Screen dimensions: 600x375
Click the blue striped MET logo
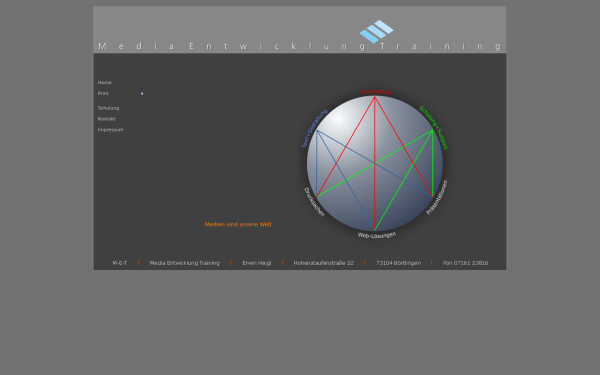pos(377,31)
